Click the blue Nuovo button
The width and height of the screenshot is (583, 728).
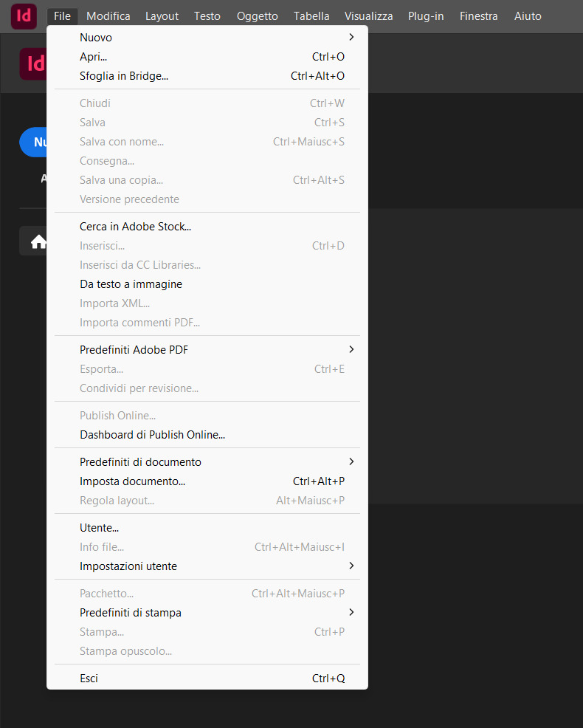tap(34, 142)
